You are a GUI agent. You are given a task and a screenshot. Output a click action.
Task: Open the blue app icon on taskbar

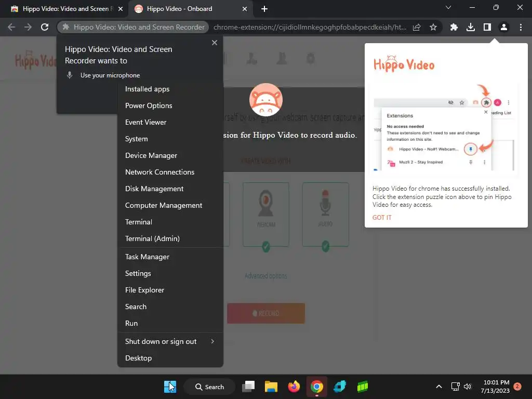(x=340, y=387)
